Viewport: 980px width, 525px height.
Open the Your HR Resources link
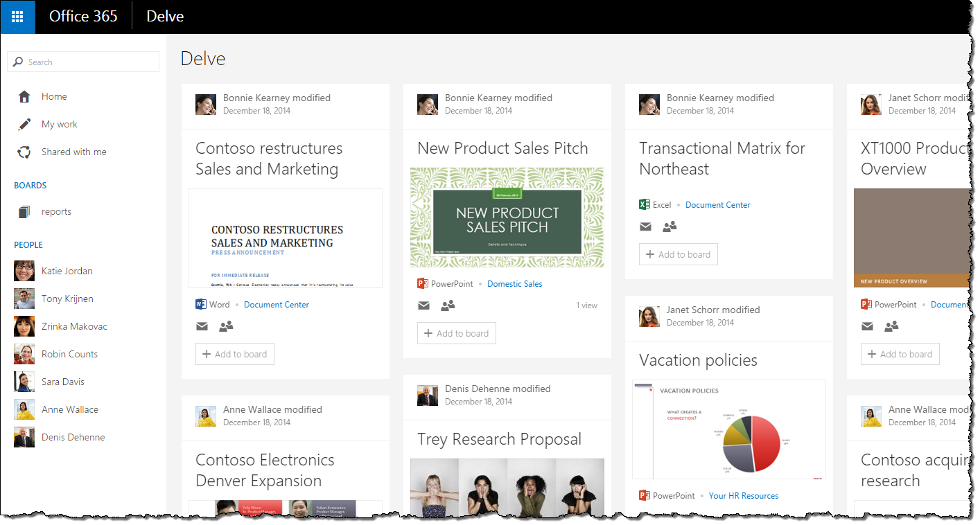(x=744, y=495)
